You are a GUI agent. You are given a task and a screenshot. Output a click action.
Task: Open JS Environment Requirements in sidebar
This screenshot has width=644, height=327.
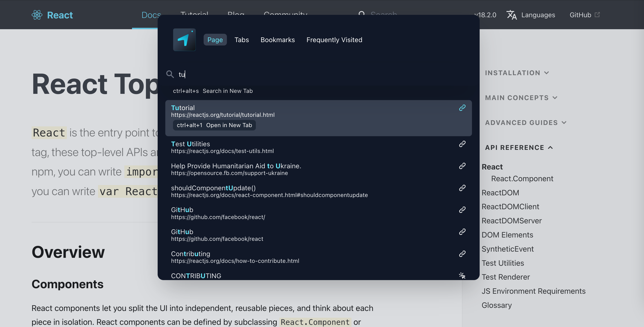point(534,291)
